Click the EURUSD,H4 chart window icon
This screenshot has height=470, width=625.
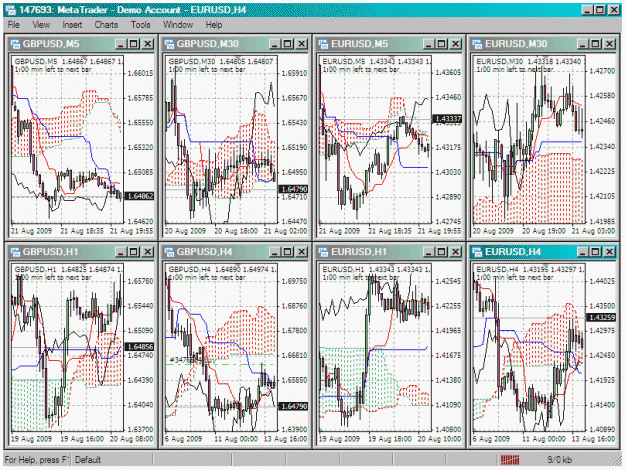[x=478, y=252]
